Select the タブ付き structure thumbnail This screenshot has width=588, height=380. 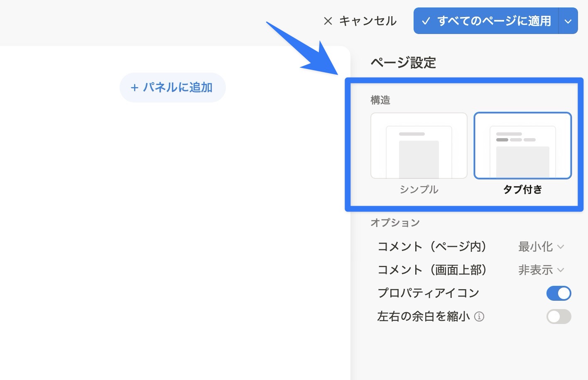tap(523, 146)
